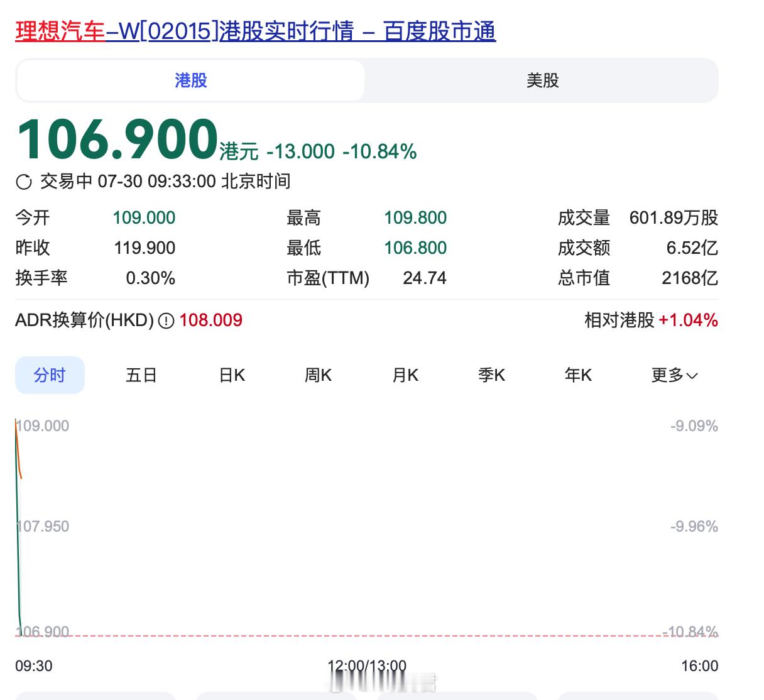Select the 分时 chart tab
The image size is (764, 700).
50,375
